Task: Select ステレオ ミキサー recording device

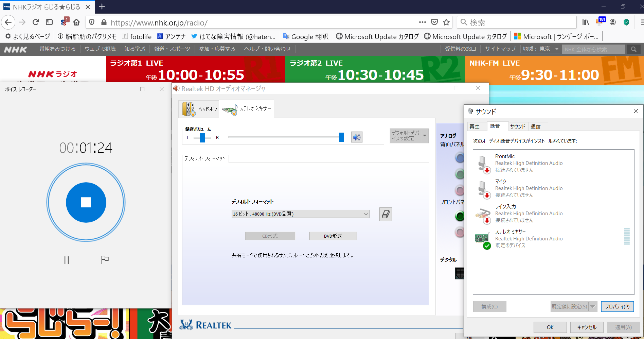Action: pyautogui.click(x=554, y=239)
